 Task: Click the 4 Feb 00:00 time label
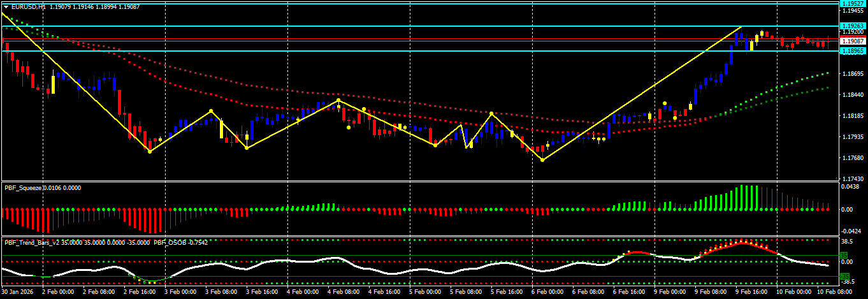coord(303,291)
